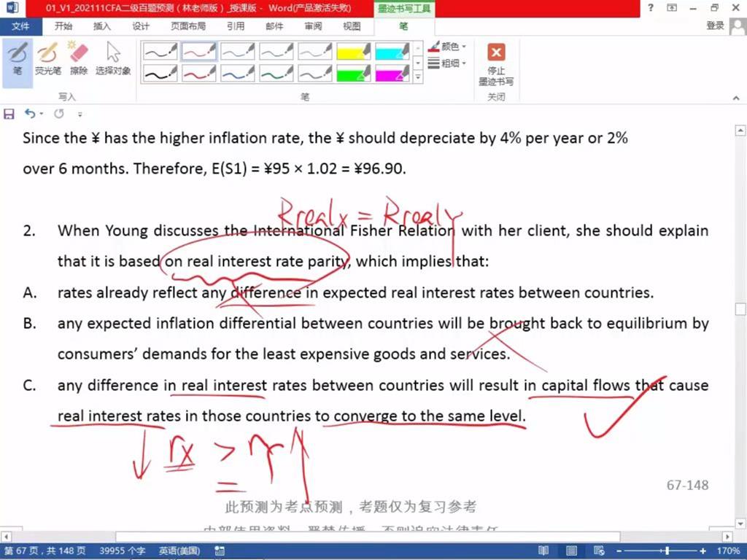747x560 pixels.
Task: Switch to Web Layout view
Action: click(599, 551)
